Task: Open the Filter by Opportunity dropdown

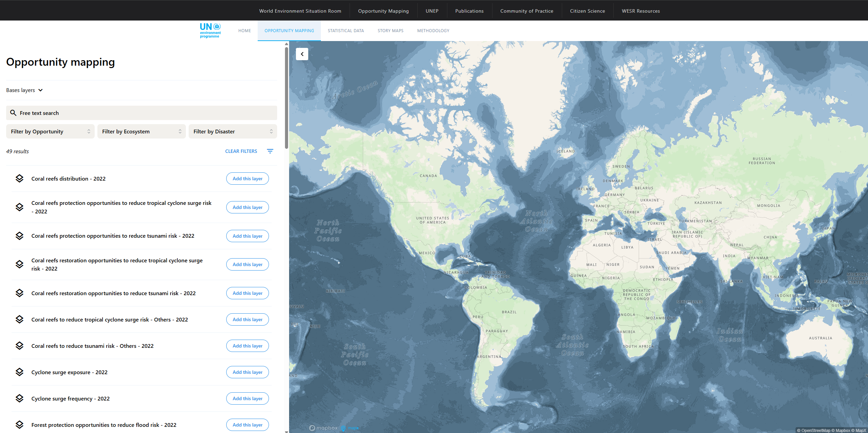Action: [x=50, y=132]
